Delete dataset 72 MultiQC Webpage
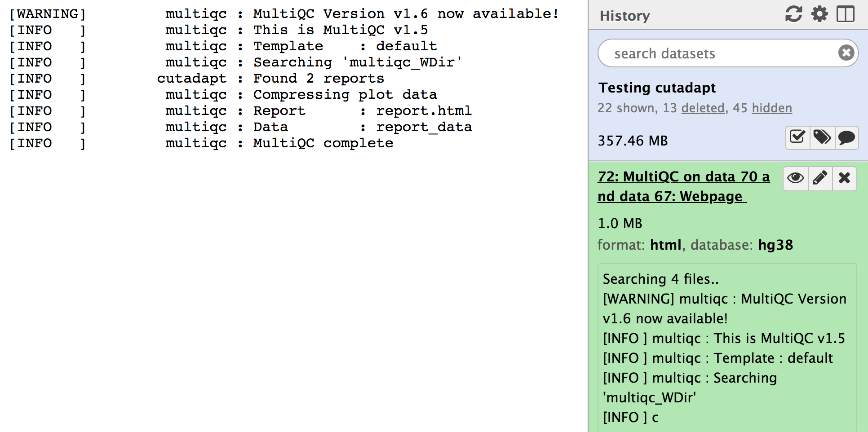This screenshot has height=432, width=868. point(844,178)
